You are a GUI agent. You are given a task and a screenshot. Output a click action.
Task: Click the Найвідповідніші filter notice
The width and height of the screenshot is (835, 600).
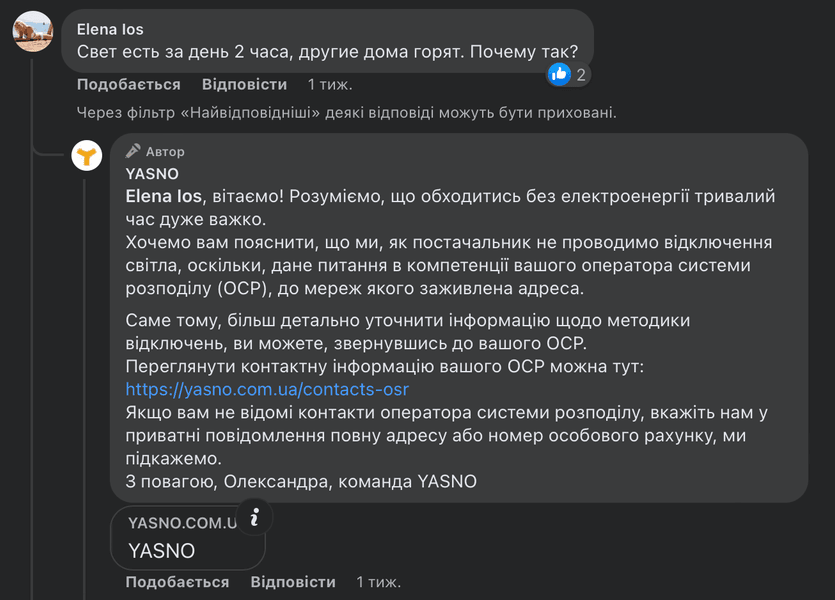click(346, 113)
